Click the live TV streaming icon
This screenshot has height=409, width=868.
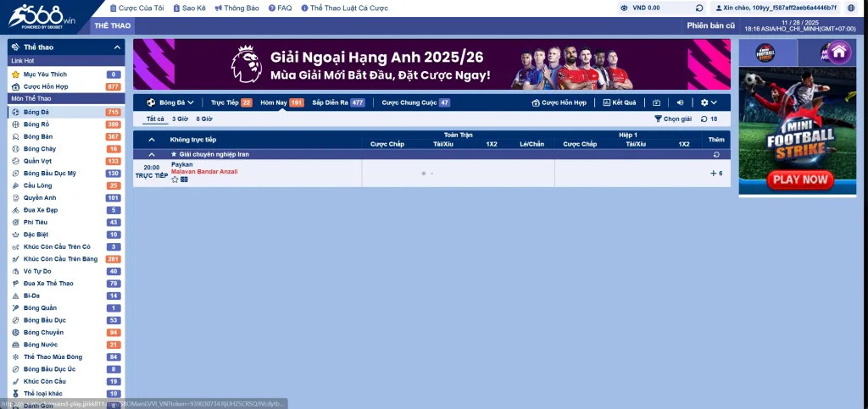[656, 102]
